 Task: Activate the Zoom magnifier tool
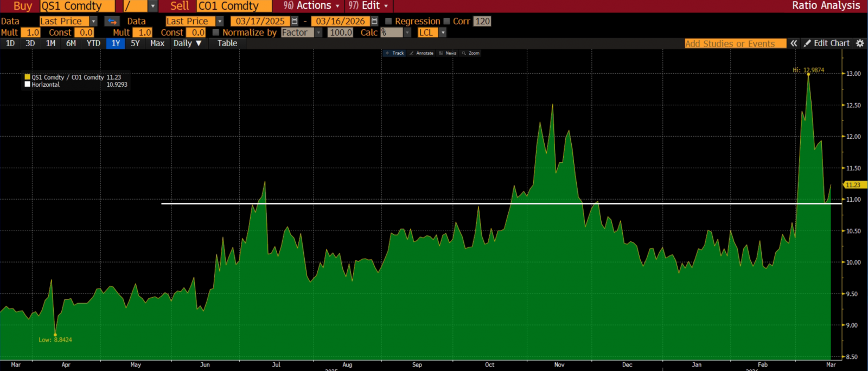click(470, 53)
